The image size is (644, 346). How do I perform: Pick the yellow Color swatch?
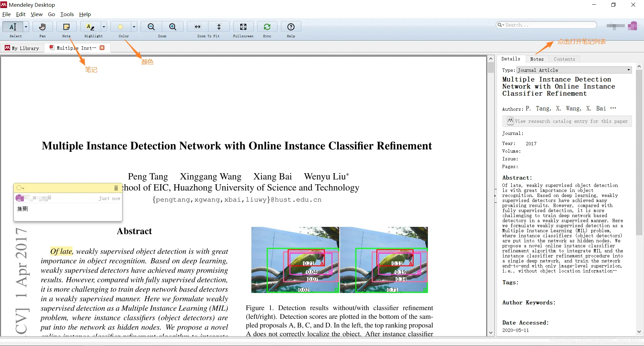pyautogui.click(x=120, y=27)
